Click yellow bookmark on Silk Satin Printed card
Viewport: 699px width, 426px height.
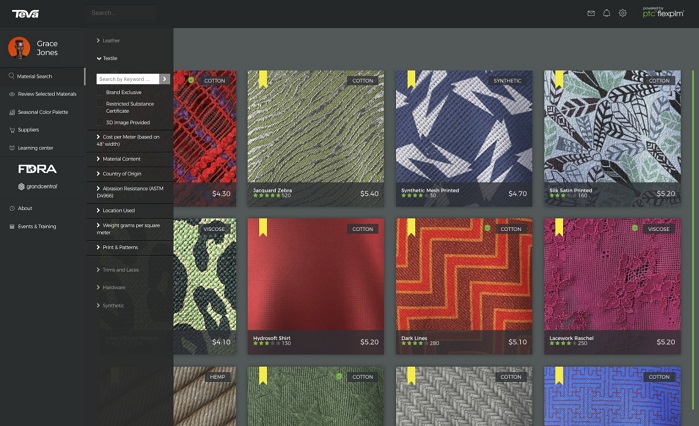pyautogui.click(x=559, y=79)
